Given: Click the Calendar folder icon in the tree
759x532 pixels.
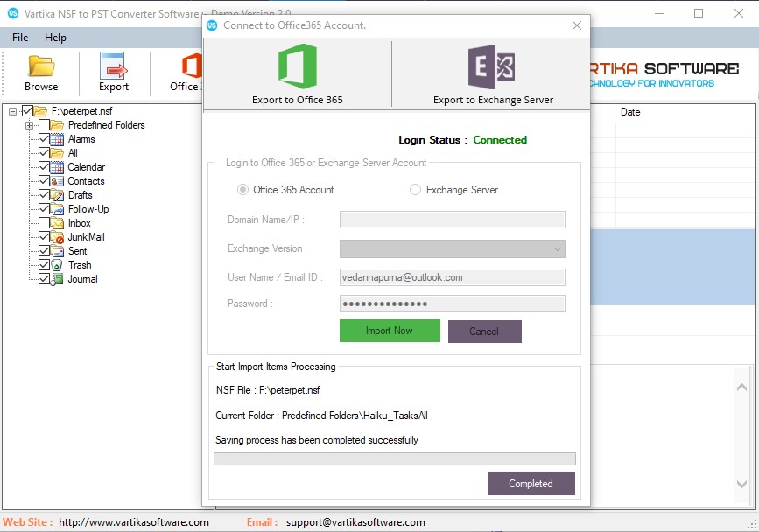Looking at the screenshot, I should pyautogui.click(x=57, y=167).
